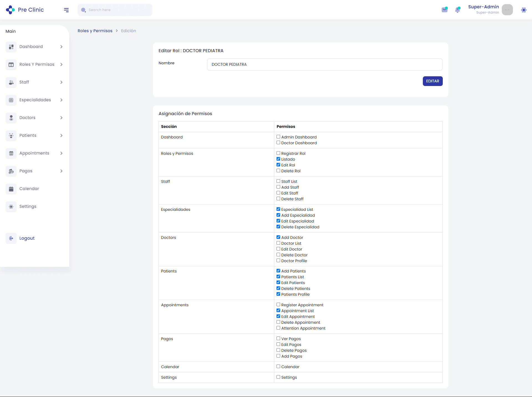Click the settings gear icon in header
This screenshot has height=397, width=532.
523,10
